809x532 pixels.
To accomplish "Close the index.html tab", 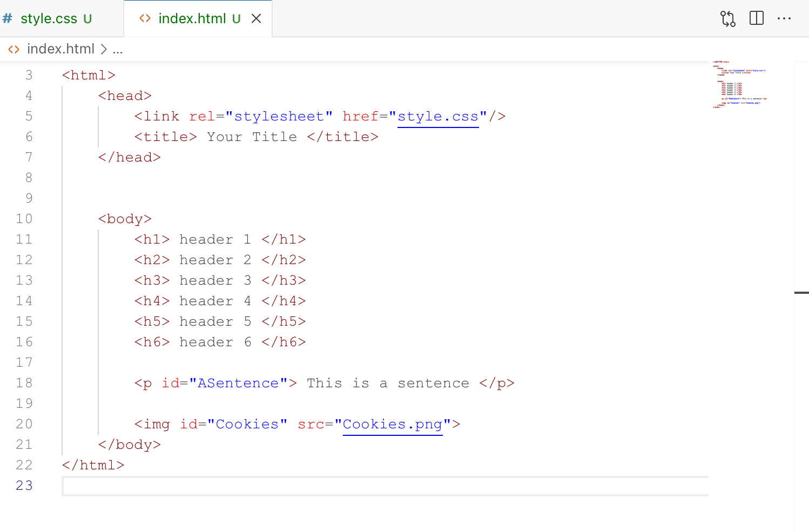I will [x=257, y=18].
